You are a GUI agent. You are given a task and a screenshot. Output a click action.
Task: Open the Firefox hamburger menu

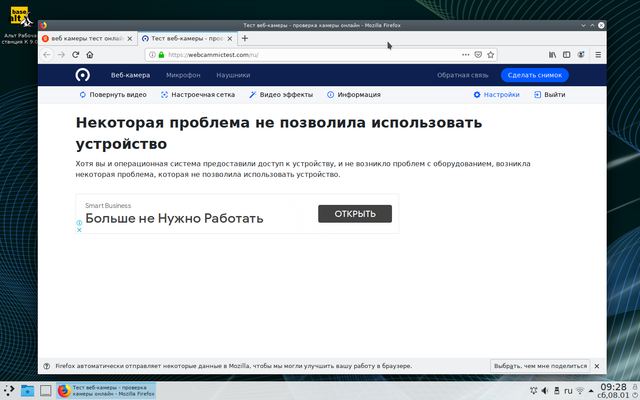point(598,55)
